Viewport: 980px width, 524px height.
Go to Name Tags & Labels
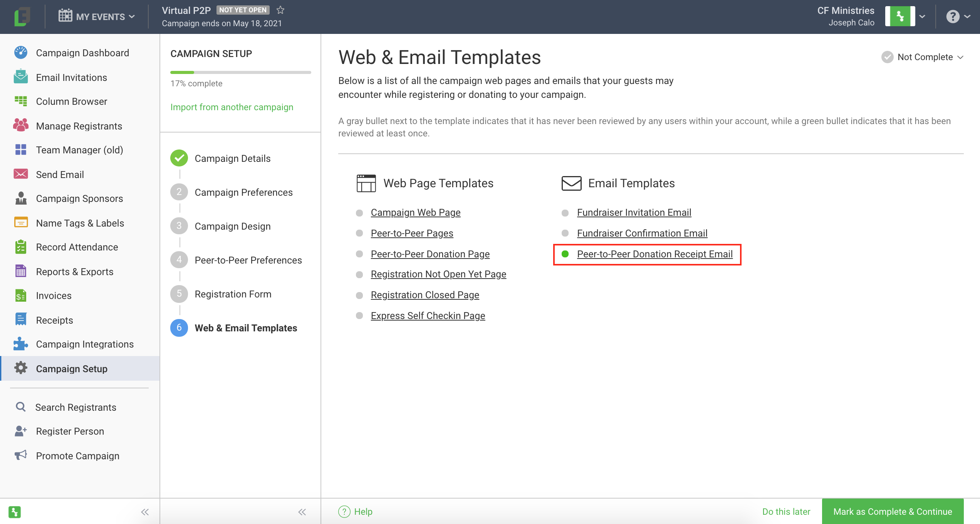(80, 223)
